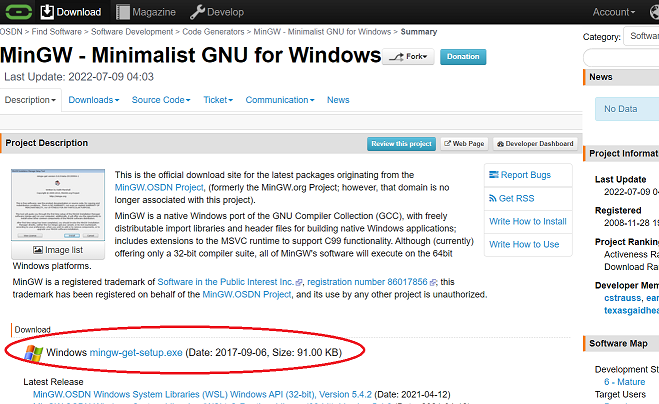
Task: Switch to the News tab
Action: click(x=338, y=100)
